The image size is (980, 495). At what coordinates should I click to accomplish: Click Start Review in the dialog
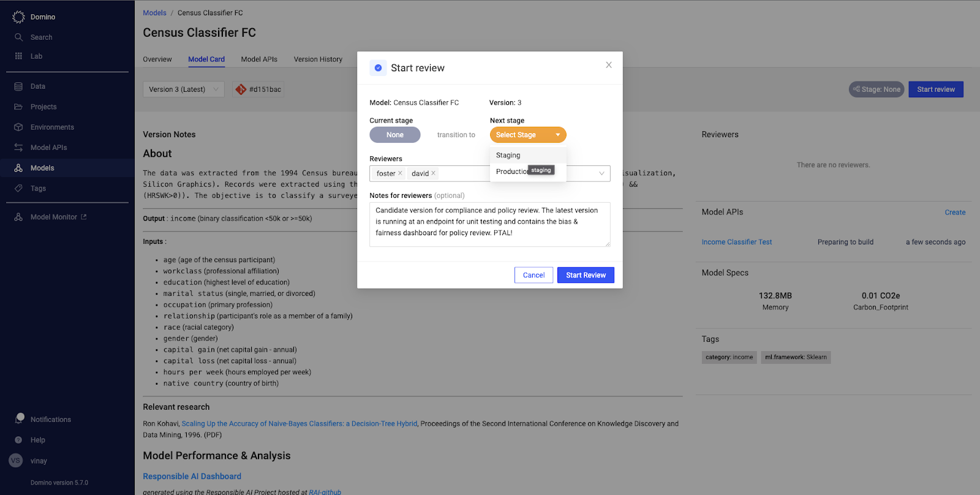point(586,275)
